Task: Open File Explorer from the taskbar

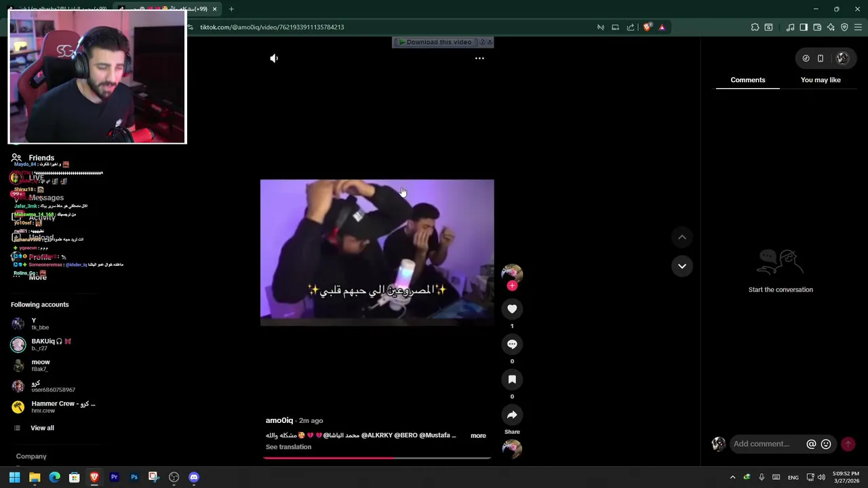Action: [x=35, y=477]
